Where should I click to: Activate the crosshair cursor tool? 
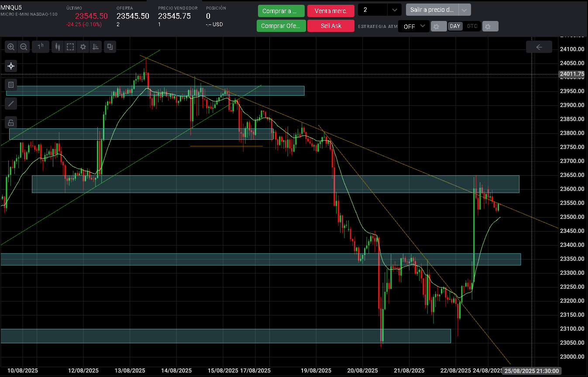[x=11, y=66]
